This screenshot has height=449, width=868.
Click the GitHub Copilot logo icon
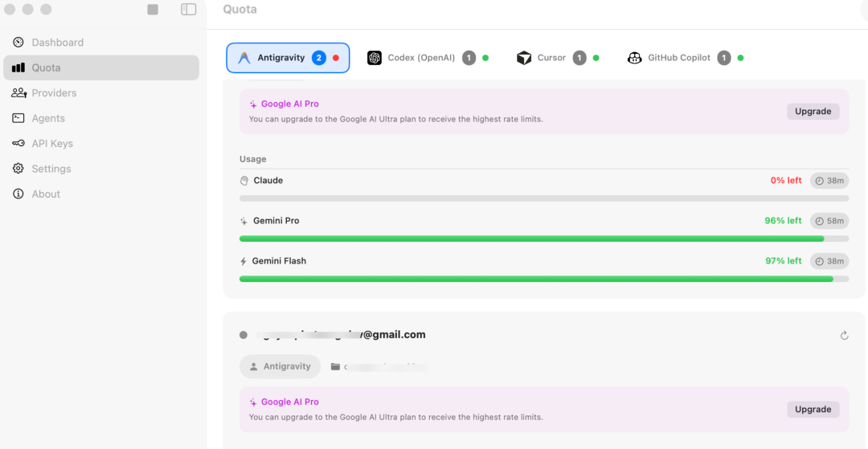[x=634, y=58]
